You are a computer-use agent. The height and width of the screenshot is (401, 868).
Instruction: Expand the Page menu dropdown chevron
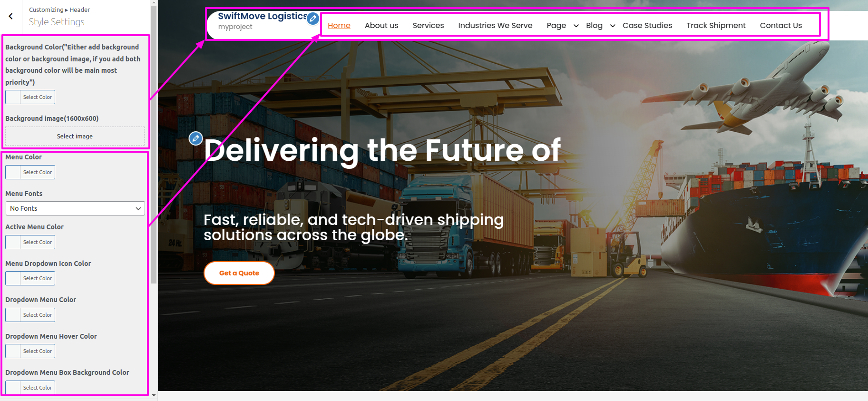pyautogui.click(x=576, y=26)
